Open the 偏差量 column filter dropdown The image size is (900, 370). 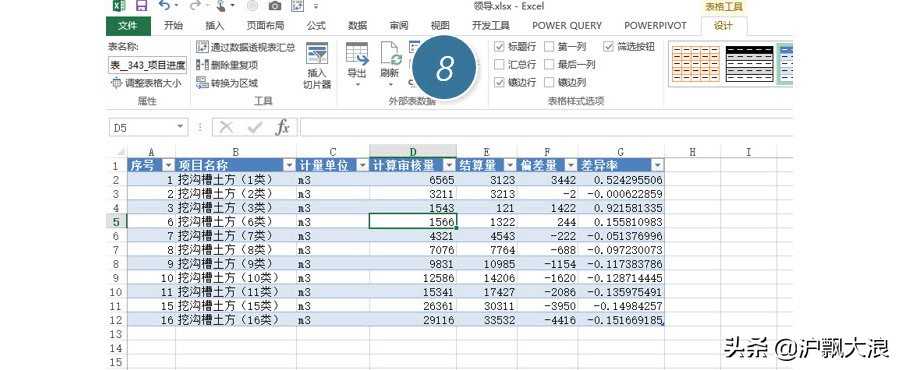coord(571,166)
